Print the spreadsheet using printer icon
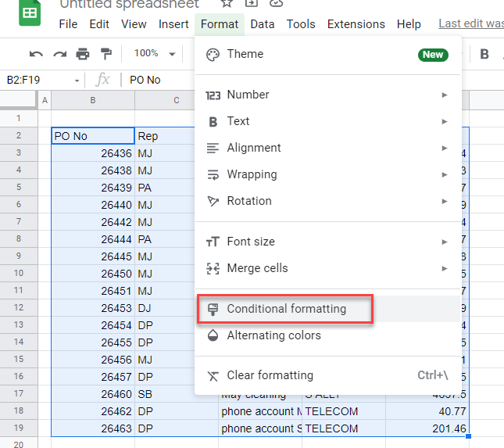The height and width of the screenshot is (448, 504). [x=83, y=54]
